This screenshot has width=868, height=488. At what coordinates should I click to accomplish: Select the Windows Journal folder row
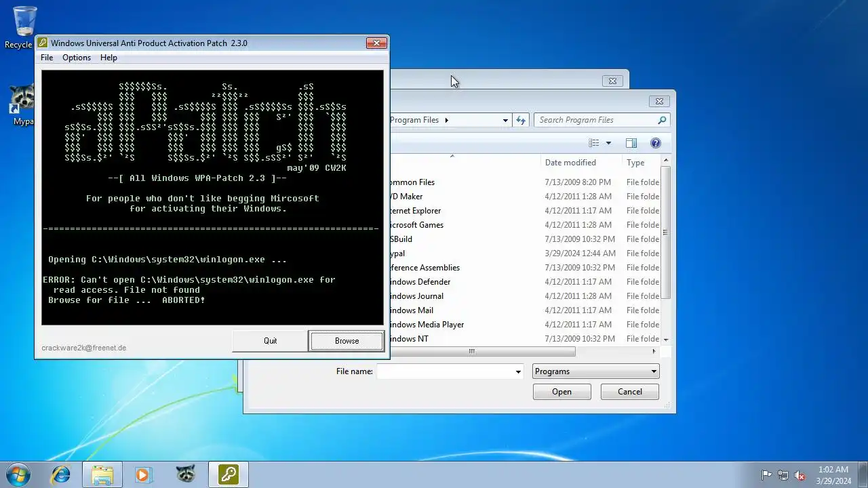(524, 296)
